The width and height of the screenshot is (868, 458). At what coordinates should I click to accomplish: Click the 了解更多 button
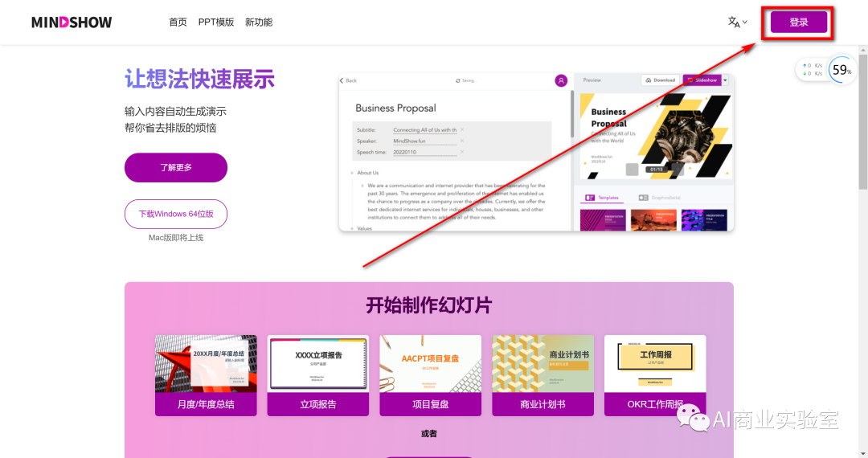(175, 168)
